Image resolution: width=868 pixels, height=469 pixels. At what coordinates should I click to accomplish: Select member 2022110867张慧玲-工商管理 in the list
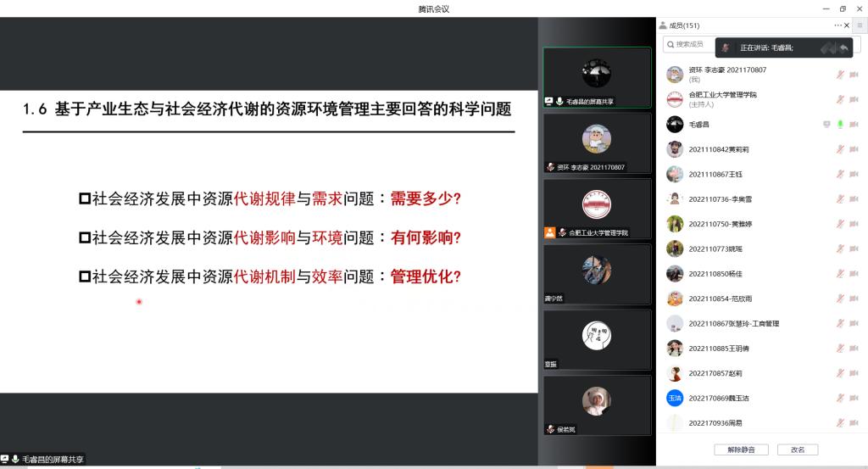[733, 323]
